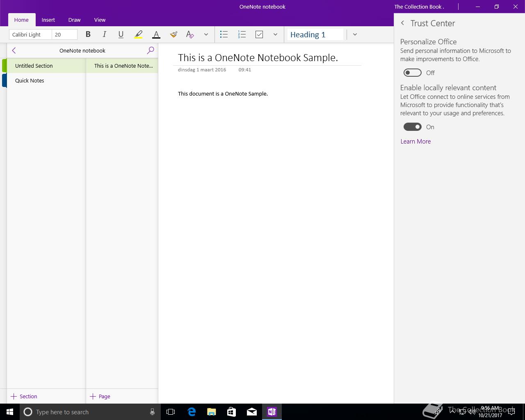Image resolution: width=525 pixels, height=420 pixels.
Task: Toggle underline formatting
Action: 121,34
